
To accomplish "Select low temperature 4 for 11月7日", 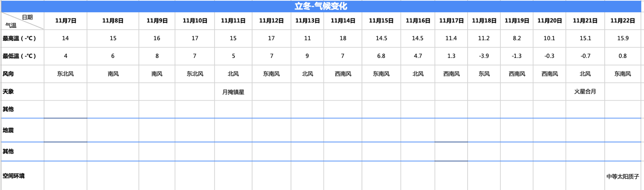I will pos(65,56).
